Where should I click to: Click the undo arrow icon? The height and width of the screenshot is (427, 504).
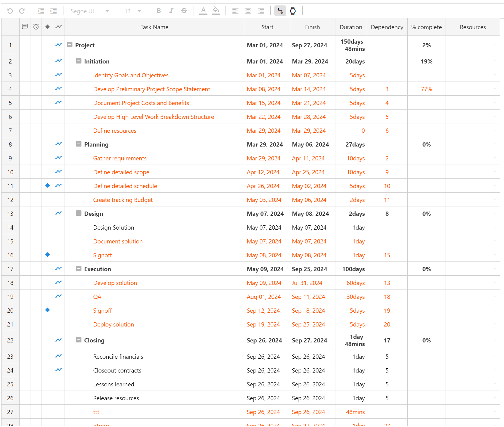click(x=10, y=11)
